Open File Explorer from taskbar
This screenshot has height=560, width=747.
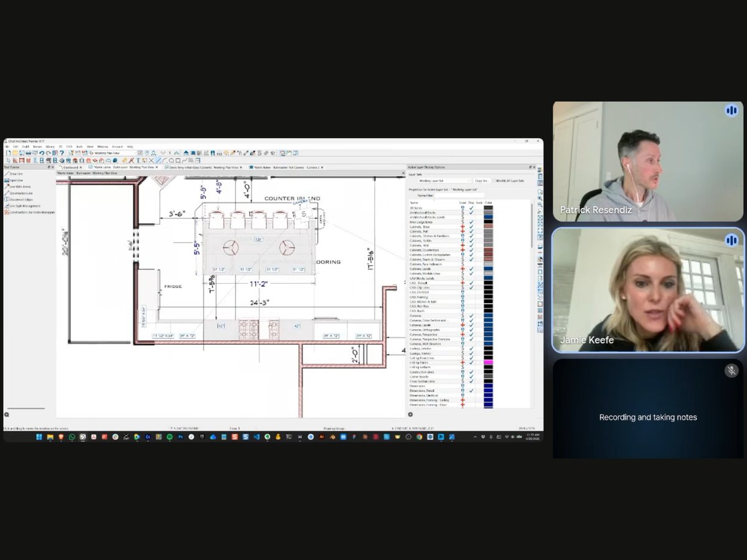tap(50, 437)
